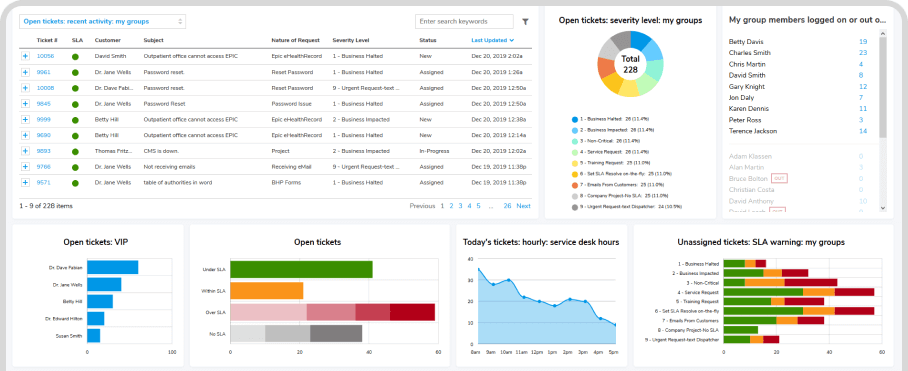Expand ticket 9571 row
The width and height of the screenshot is (908, 371).
pyautogui.click(x=25, y=182)
